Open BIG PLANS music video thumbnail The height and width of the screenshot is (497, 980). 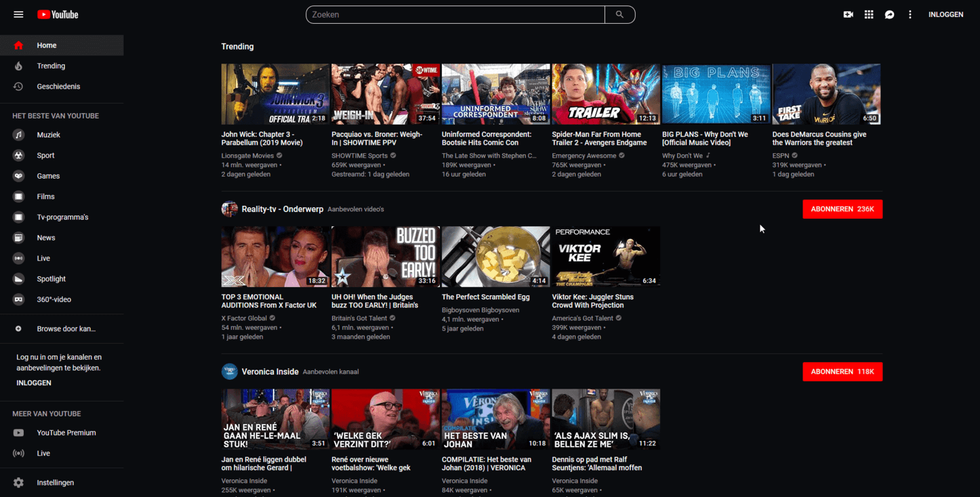click(x=716, y=94)
